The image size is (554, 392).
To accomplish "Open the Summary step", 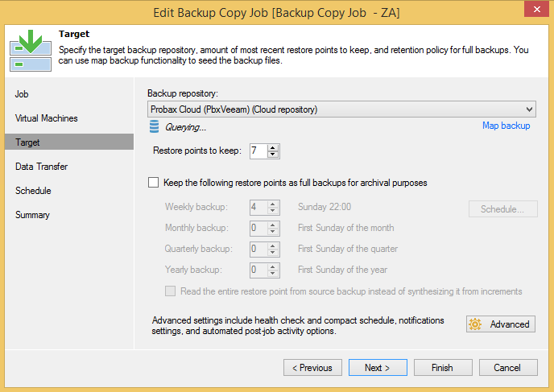I will coord(32,215).
